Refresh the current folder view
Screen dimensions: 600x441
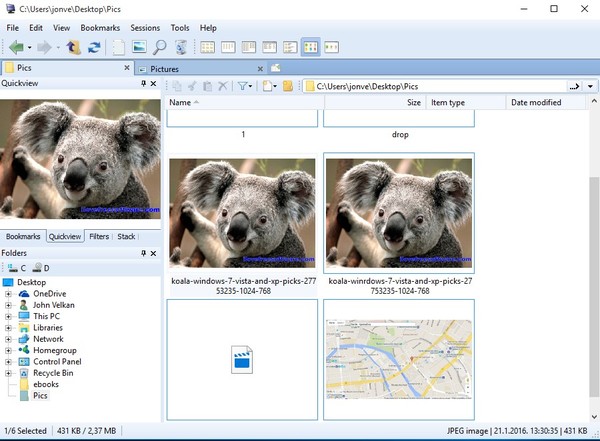[x=93, y=47]
